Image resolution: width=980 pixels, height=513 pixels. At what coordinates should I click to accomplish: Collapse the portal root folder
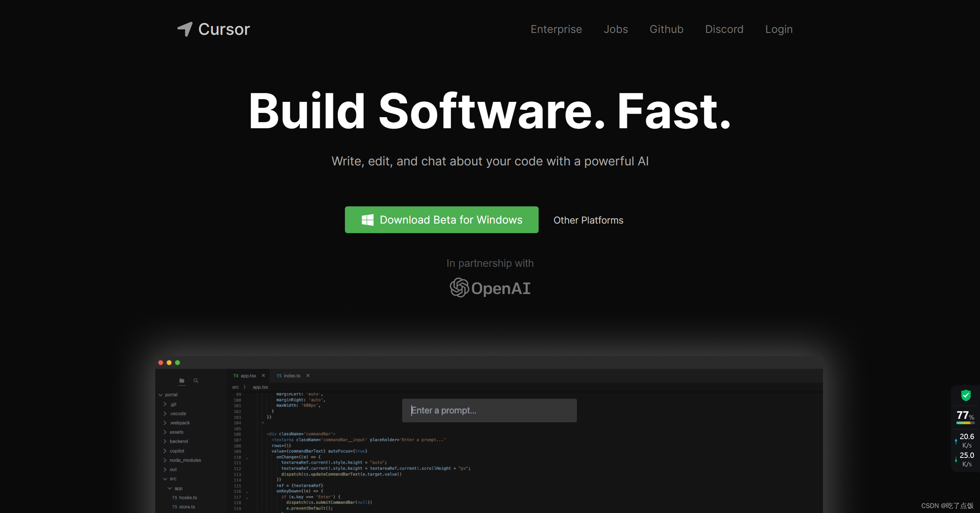161,395
